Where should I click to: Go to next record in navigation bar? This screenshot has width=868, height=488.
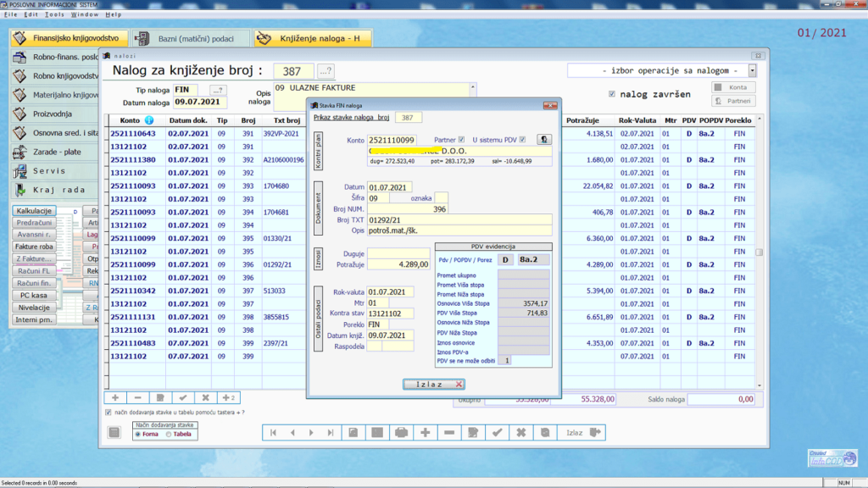tap(311, 433)
